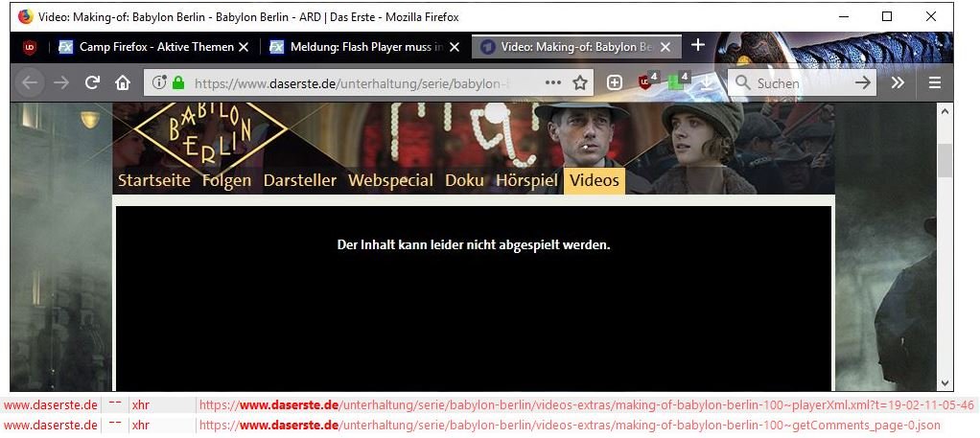
Task: Open the Startseite navigation item
Action: (153, 180)
